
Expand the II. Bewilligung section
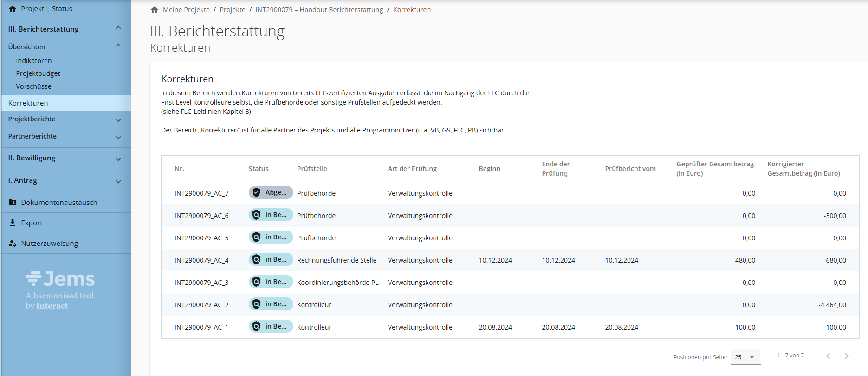[118, 159]
